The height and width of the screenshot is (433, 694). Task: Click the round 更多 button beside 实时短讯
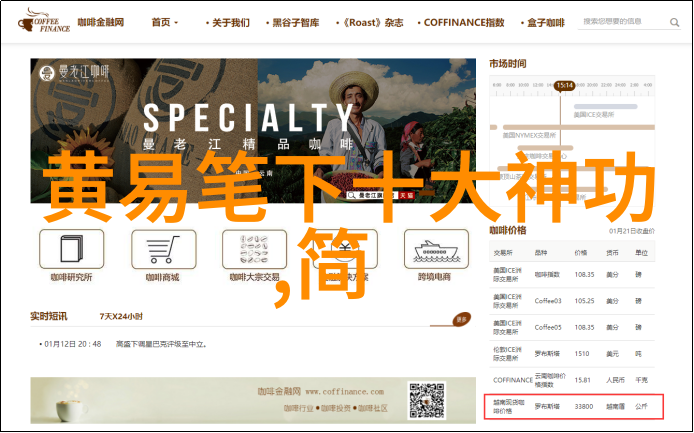coord(461,319)
